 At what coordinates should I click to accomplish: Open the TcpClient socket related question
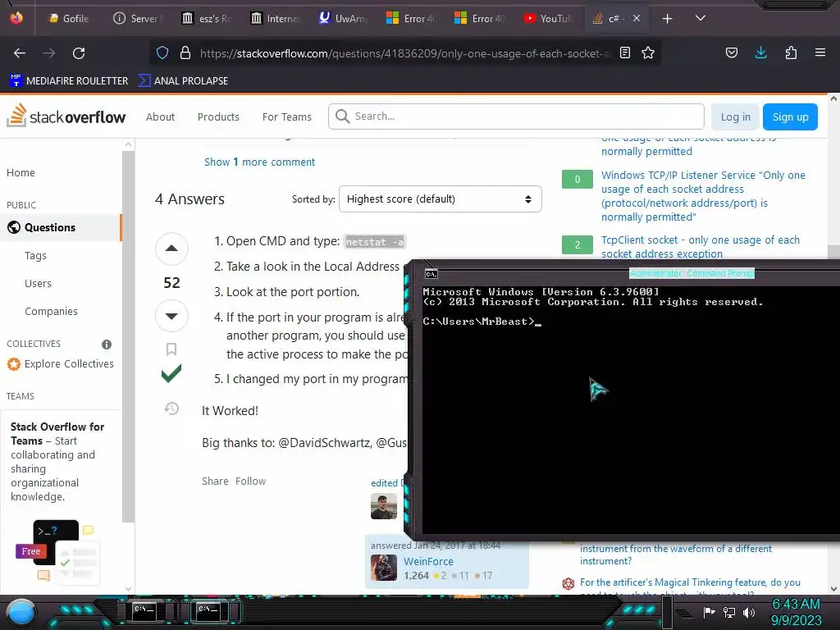click(701, 246)
